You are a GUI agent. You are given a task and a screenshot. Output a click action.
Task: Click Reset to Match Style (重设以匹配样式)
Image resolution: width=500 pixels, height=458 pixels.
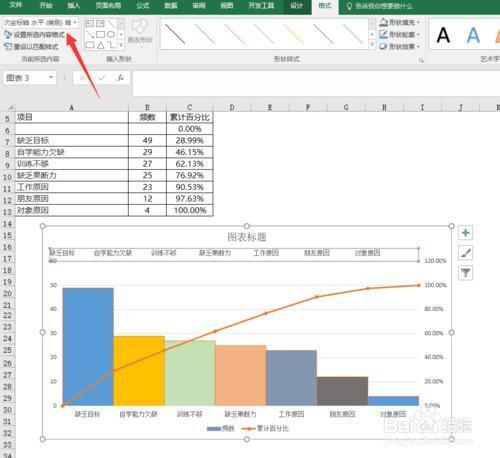coord(31,47)
